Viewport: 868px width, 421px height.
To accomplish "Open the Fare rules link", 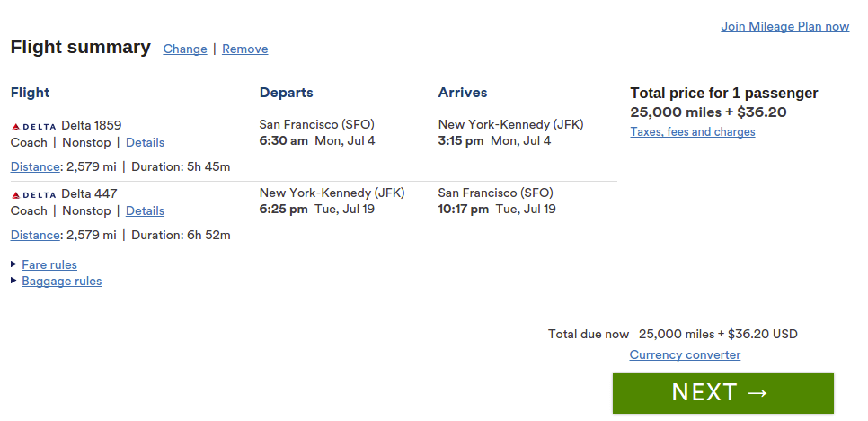I will pyautogui.click(x=49, y=264).
